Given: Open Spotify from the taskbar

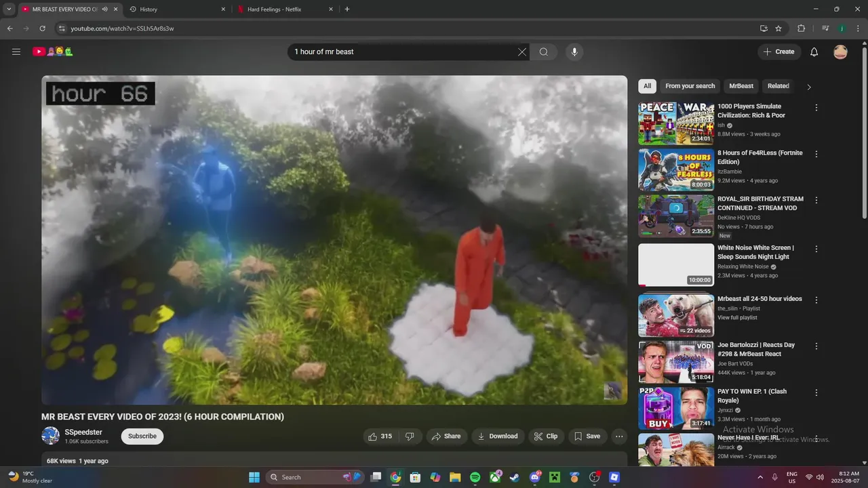Looking at the screenshot, I should [475, 477].
